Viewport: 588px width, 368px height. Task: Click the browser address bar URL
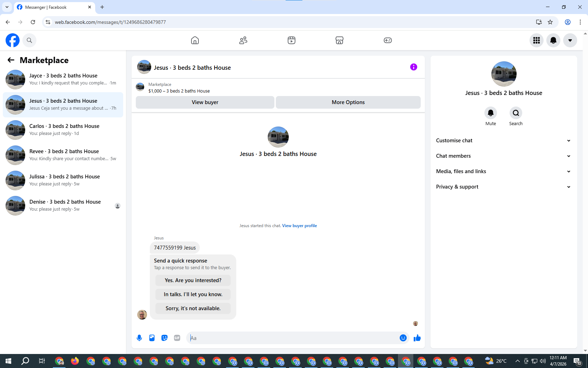[x=110, y=22]
